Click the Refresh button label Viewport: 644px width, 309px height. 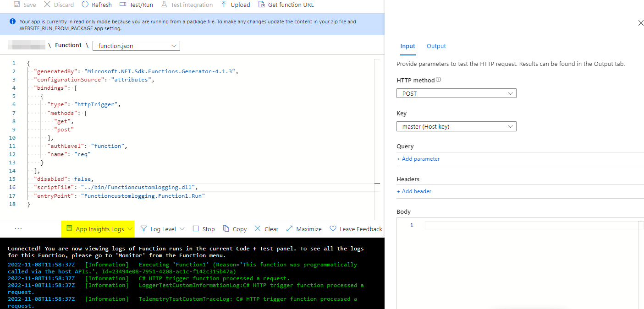[102, 5]
